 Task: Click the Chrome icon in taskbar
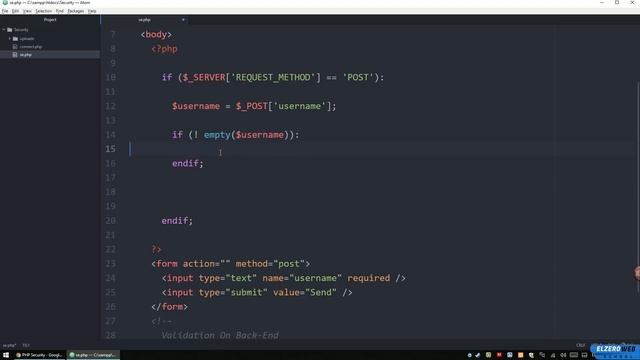18,355
